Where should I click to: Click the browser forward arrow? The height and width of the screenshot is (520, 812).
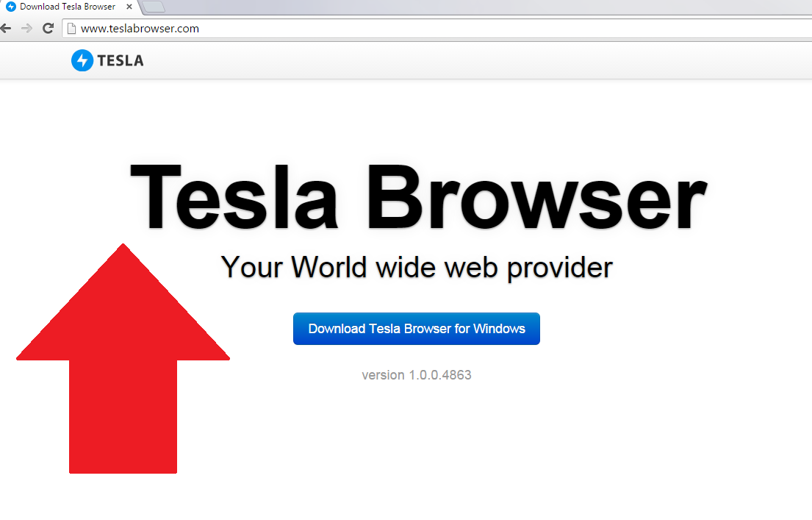coord(26,29)
